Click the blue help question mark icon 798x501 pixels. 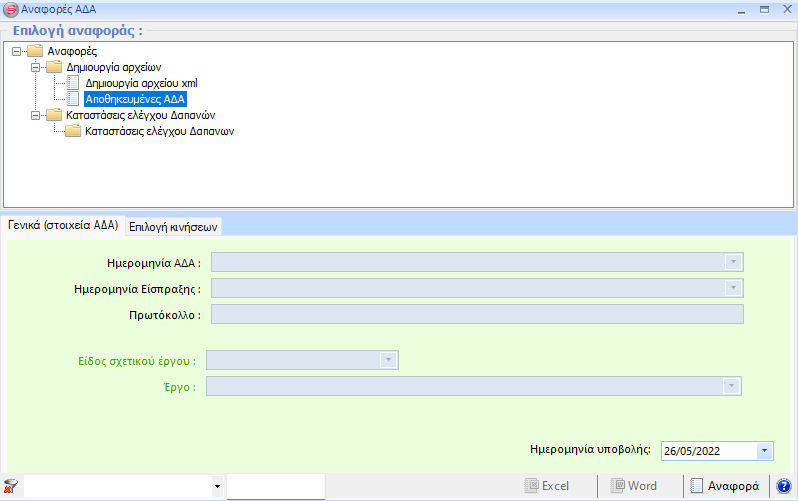[x=784, y=486]
